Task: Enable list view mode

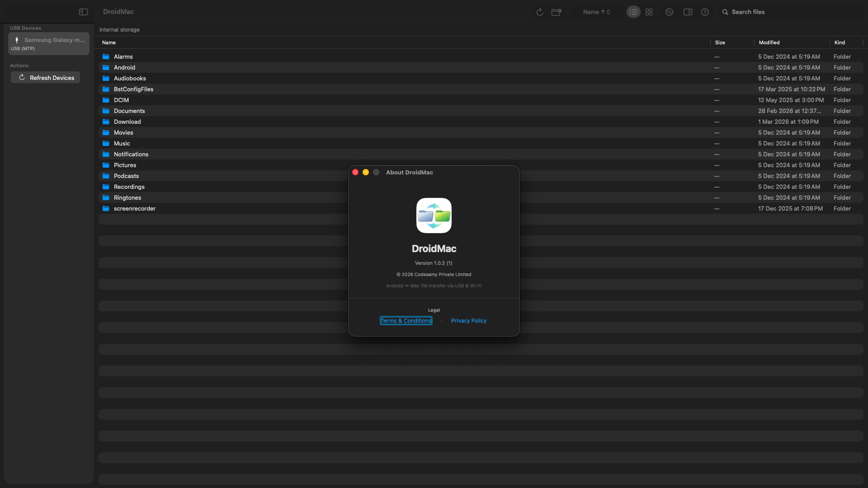Action: coord(633,12)
